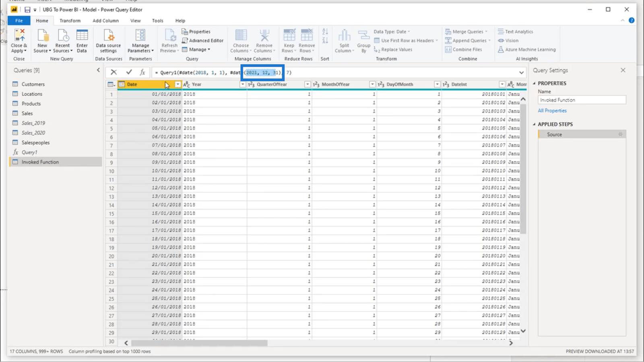Open the MonthOfYear column filter dropdown
The image size is (644, 362).
tap(372, 84)
